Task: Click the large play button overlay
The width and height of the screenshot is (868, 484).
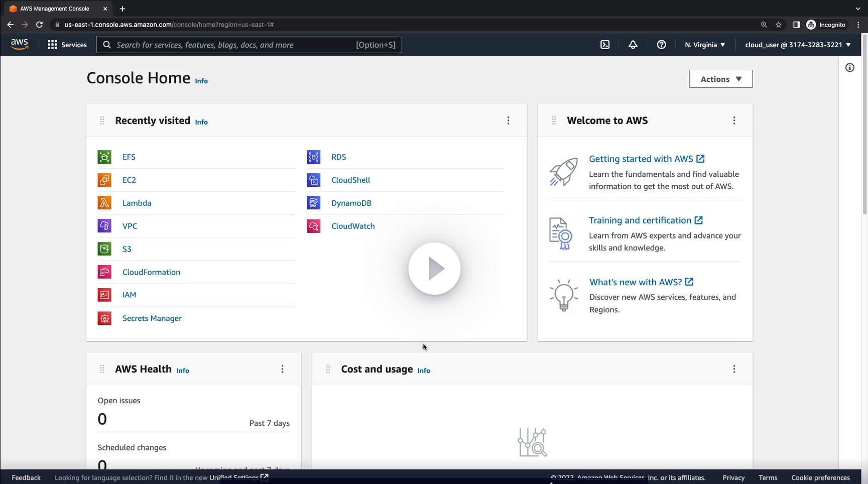Action: click(x=434, y=269)
